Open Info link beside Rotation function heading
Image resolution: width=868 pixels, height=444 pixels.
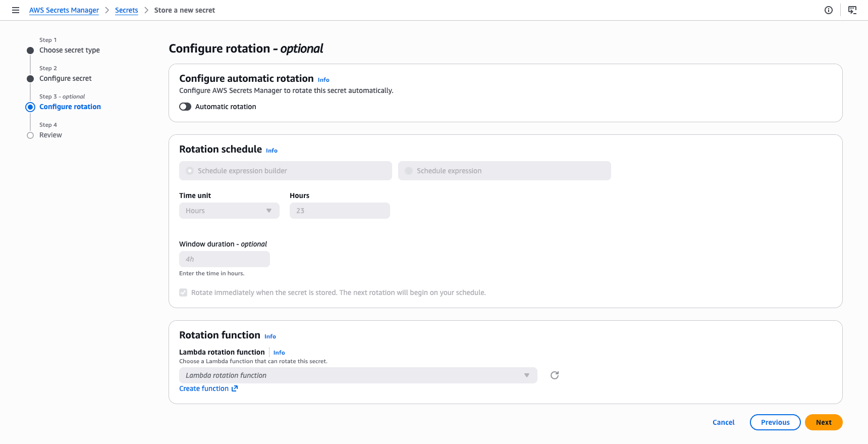coord(270,336)
